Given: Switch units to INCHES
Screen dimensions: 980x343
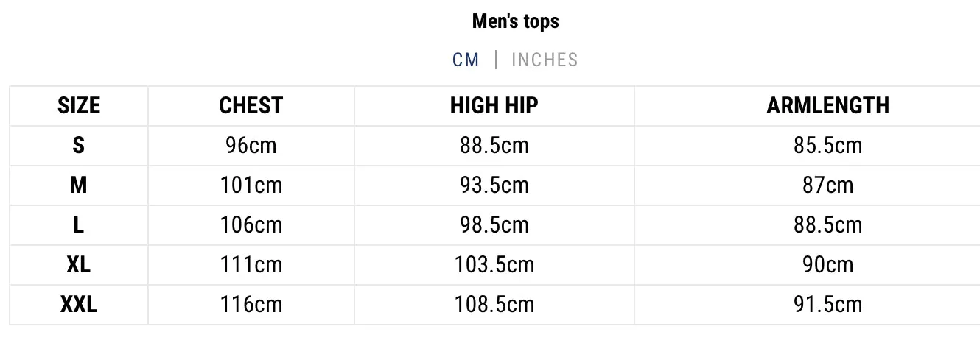Looking at the screenshot, I should (545, 60).
